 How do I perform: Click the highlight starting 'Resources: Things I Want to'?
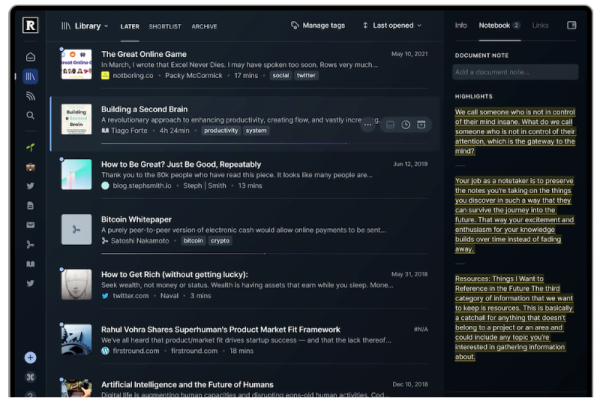[514, 318]
